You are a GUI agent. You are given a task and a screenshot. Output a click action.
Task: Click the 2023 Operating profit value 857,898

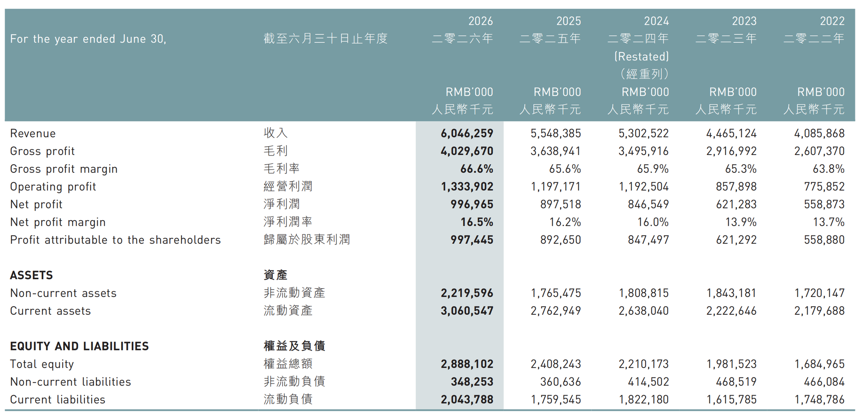pyautogui.click(x=736, y=187)
